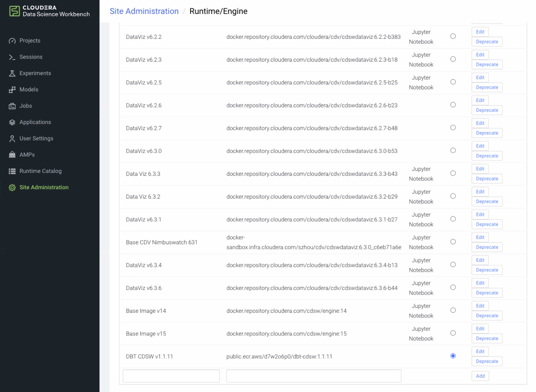Click the Sessions terminal prompt icon

(x=12, y=57)
